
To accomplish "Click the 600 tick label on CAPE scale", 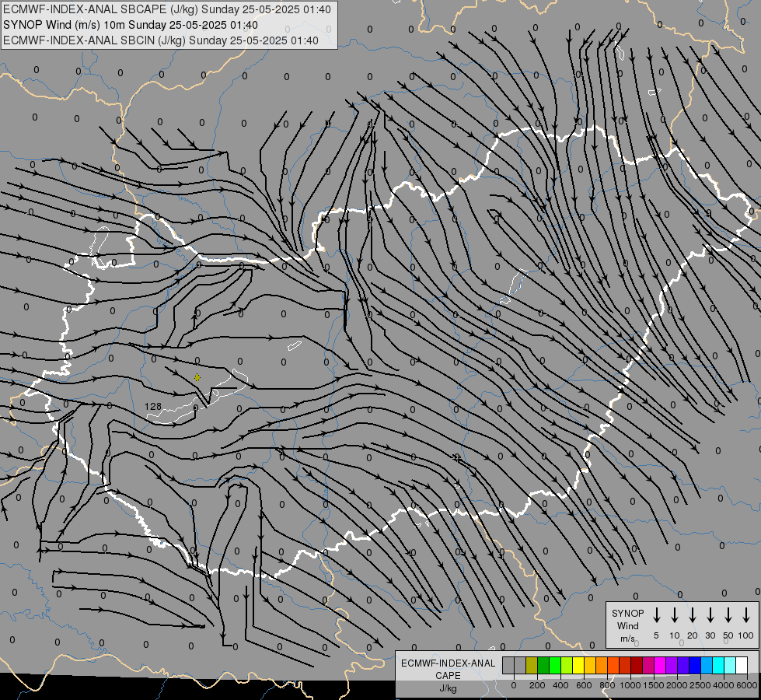I will point(584,685).
